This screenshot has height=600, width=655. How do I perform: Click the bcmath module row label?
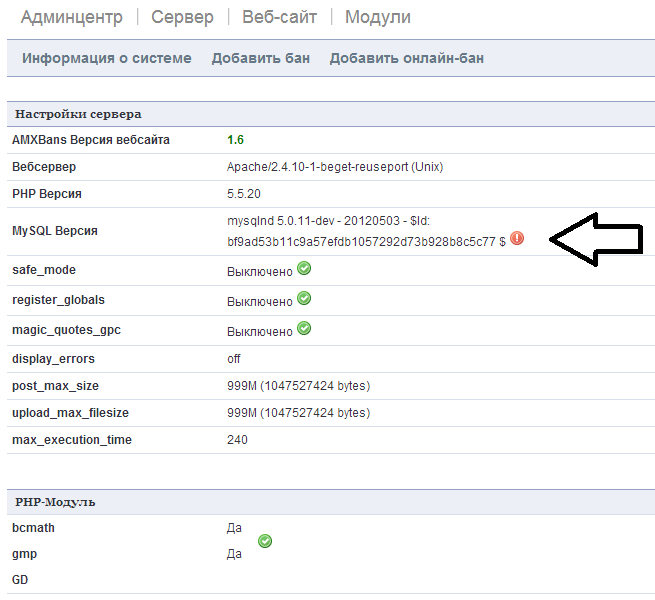click(33, 528)
